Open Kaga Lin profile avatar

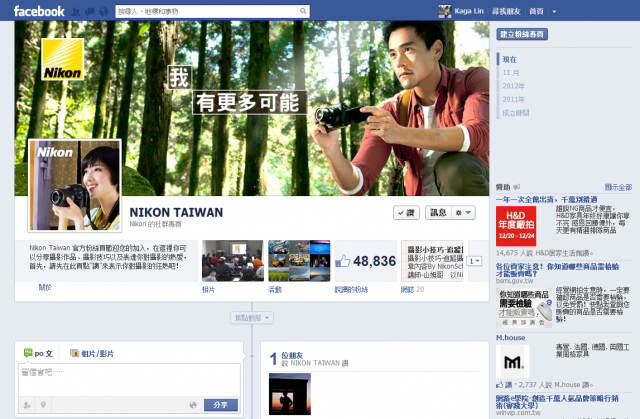click(x=444, y=11)
